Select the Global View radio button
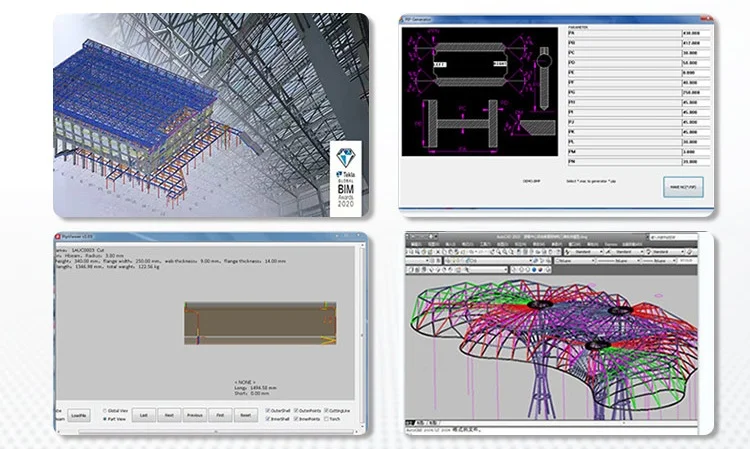 pos(105,410)
